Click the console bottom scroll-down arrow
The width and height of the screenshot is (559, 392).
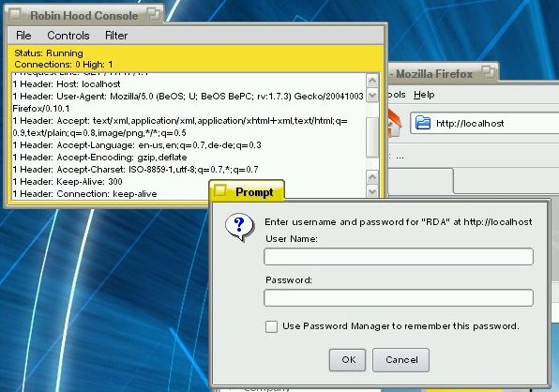tap(372, 191)
